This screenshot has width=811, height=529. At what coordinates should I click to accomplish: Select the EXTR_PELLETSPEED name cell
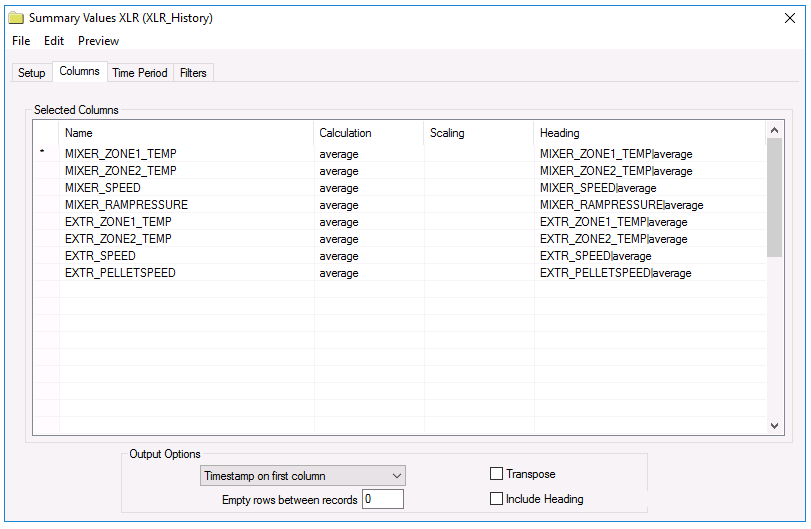click(186, 273)
